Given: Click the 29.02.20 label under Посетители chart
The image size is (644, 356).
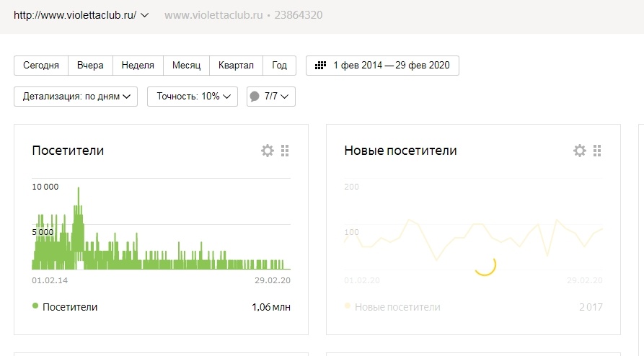Looking at the screenshot, I should [273, 280].
